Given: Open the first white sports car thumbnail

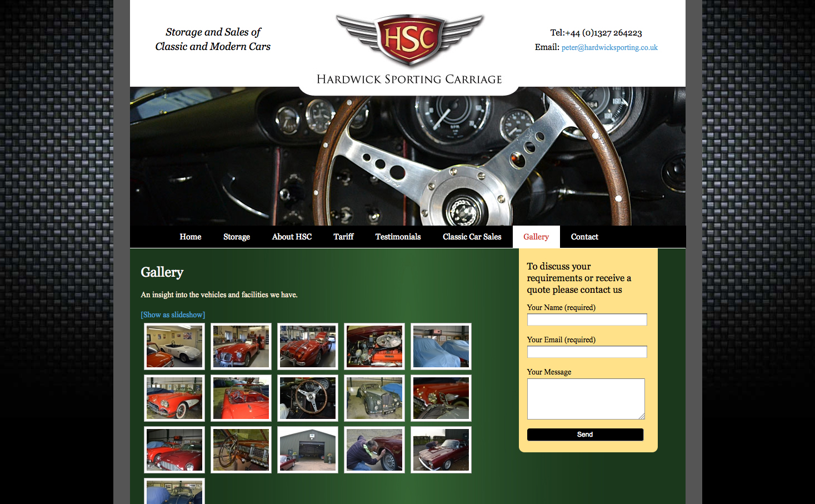Looking at the screenshot, I should [174, 346].
